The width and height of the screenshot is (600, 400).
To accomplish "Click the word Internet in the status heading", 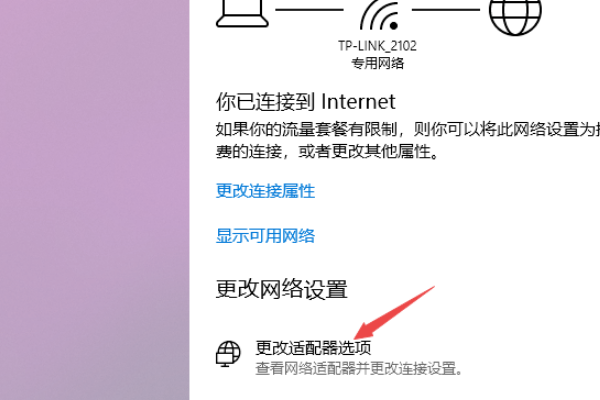I will tap(358, 102).
